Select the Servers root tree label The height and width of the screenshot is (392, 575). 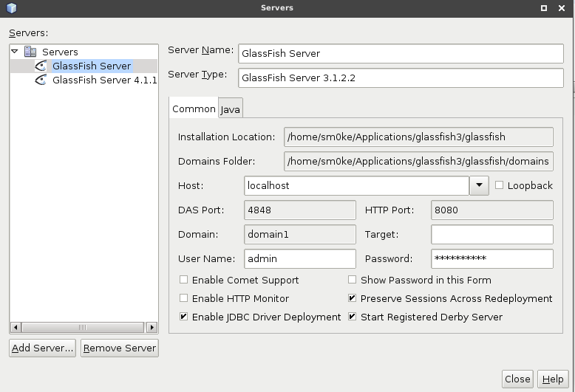(60, 52)
